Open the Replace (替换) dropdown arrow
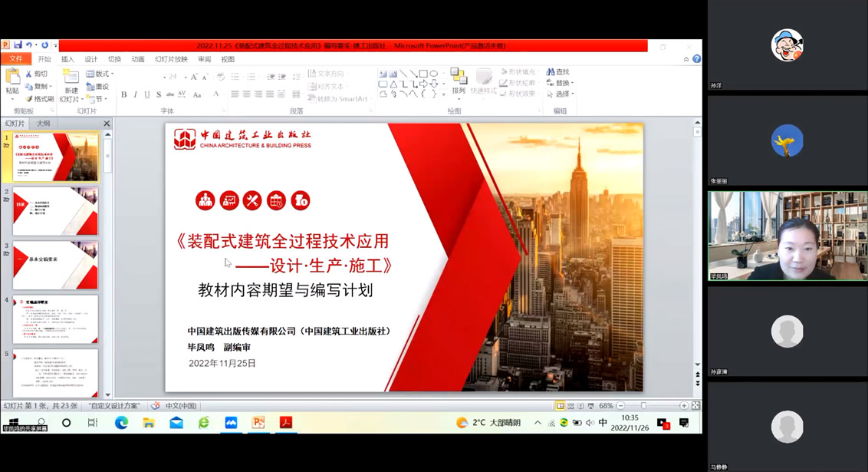This screenshot has width=868, height=472. click(x=573, y=83)
